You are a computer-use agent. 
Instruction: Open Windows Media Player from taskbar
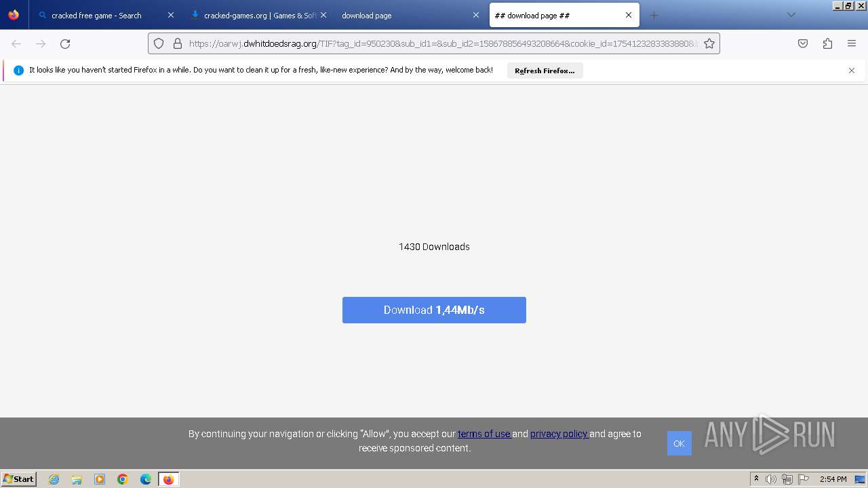[100, 479]
